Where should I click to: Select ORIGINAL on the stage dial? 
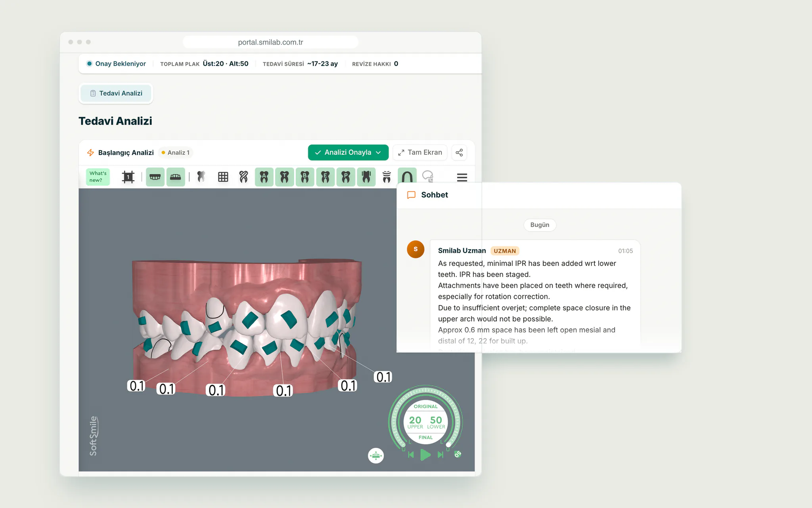pyautogui.click(x=425, y=406)
